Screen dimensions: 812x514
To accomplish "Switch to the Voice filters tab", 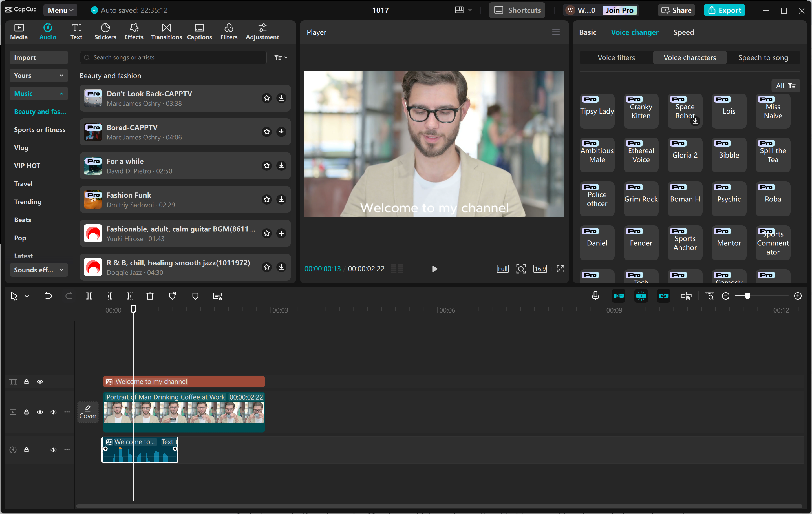I will tap(616, 58).
